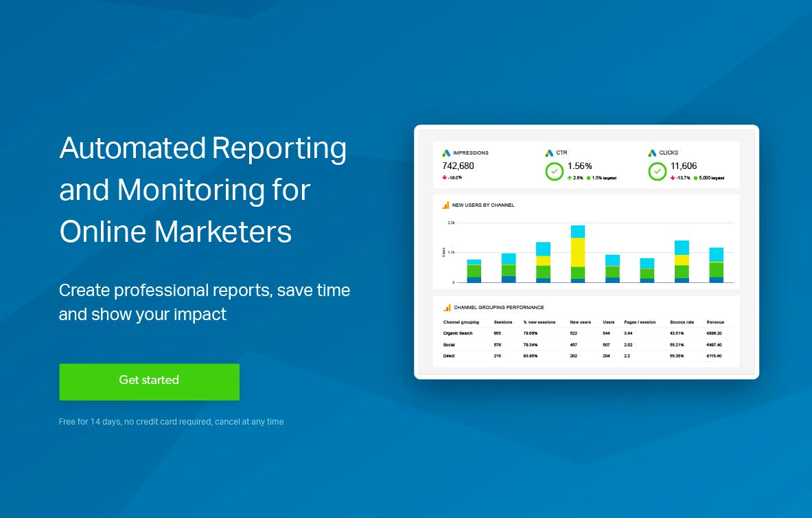This screenshot has height=518, width=812.
Task: Click the tallest bar in the chart
Action: click(578, 254)
